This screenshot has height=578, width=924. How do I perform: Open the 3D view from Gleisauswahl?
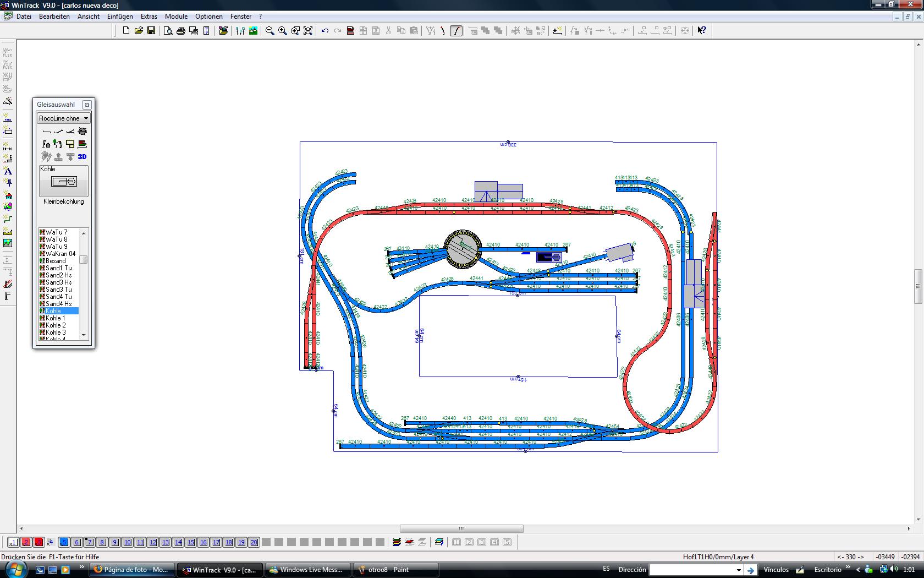[82, 157]
